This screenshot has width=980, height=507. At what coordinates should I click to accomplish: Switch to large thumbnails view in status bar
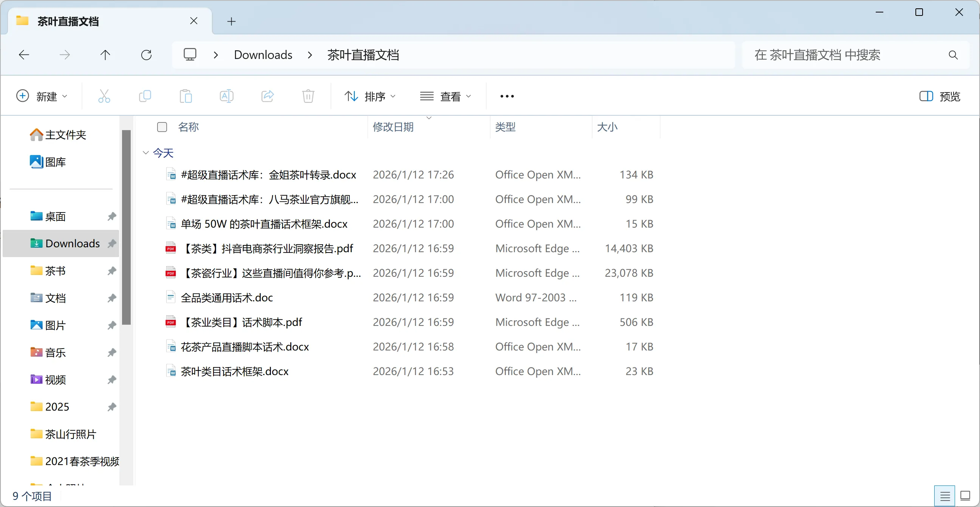point(965,496)
